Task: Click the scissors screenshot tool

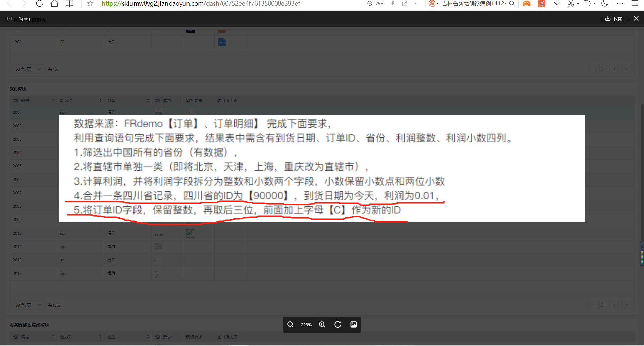Action: click(x=570, y=3)
